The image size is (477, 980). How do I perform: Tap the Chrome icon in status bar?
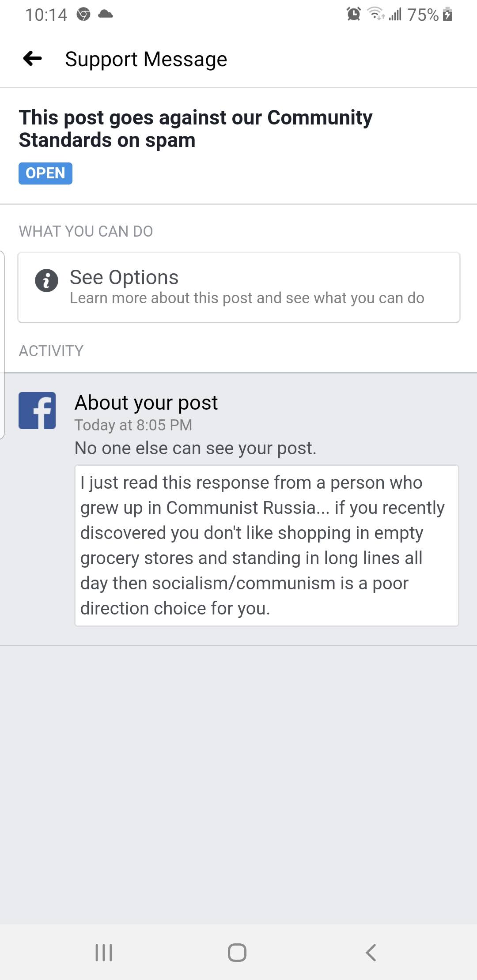coord(83,15)
